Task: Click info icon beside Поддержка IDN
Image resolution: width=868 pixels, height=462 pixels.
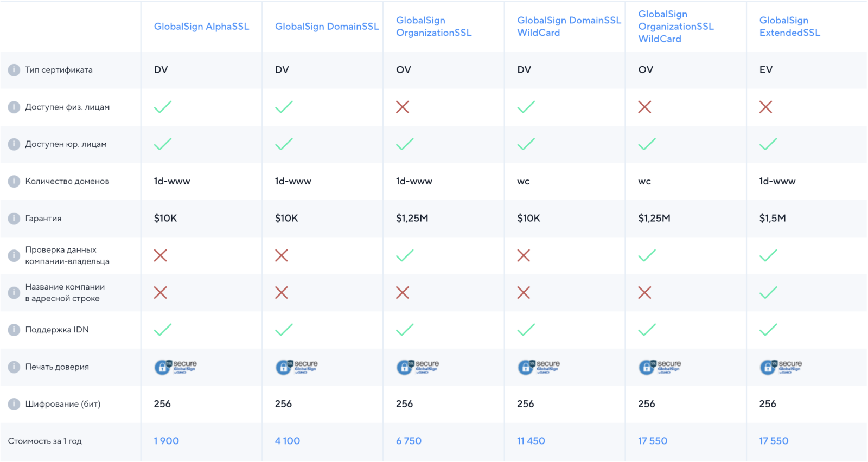Action: (x=14, y=330)
